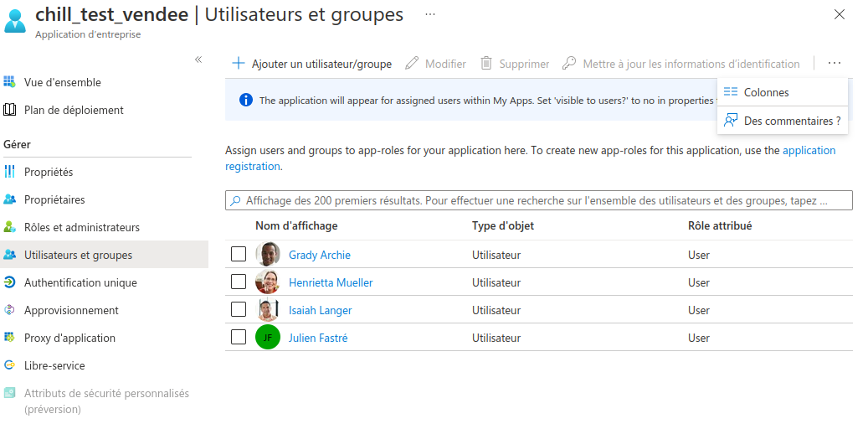The width and height of the screenshot is (868, 424).
Task: Select the Rôles et administrateurs icon
Action: click(10, 227)
